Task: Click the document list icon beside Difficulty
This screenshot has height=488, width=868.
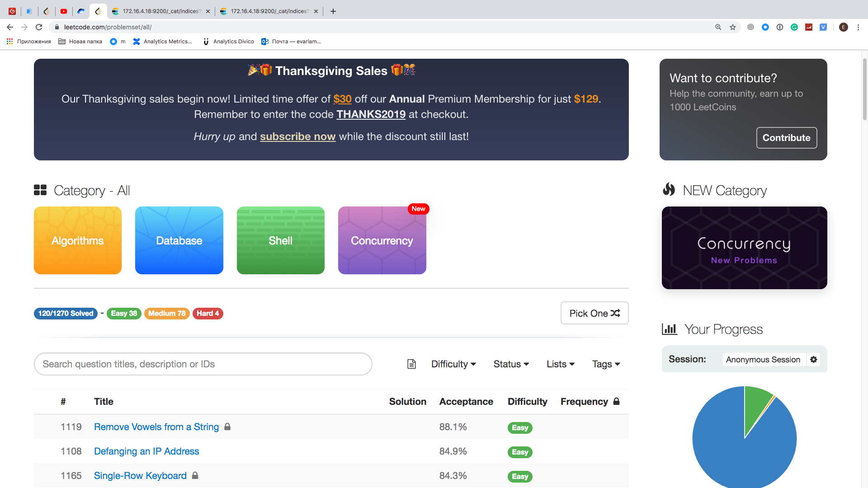Action: (411, 364)
